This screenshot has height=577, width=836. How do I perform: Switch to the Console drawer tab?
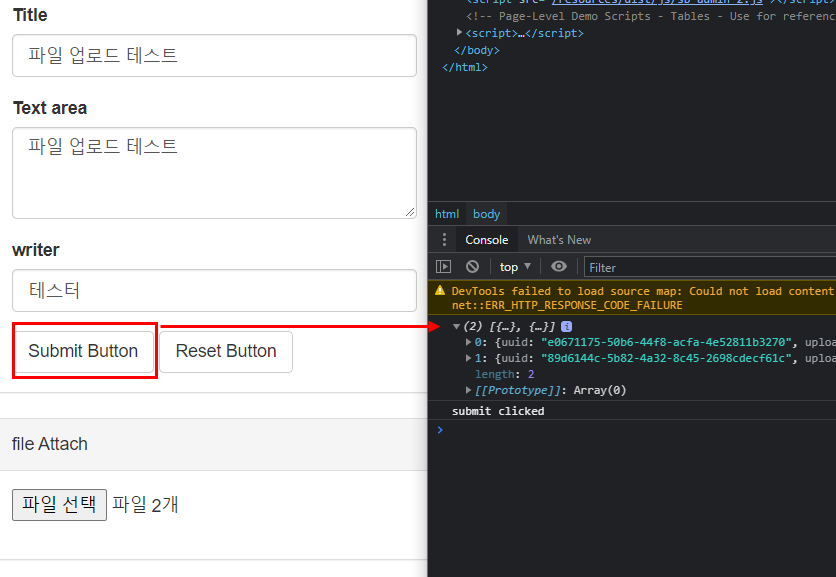(x=486, y=240)
